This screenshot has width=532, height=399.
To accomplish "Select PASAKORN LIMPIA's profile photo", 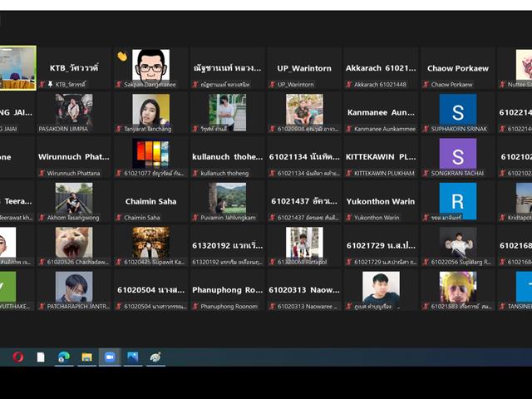I will coord(74,111).
